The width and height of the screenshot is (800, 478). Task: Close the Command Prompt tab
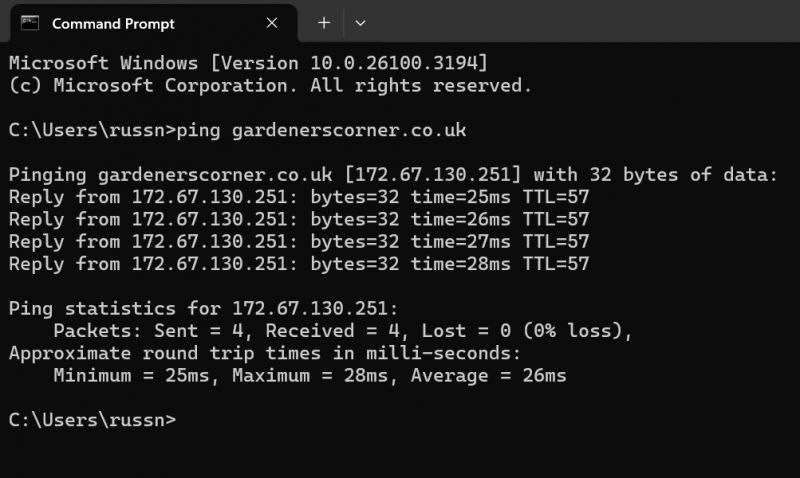coord(272,23)
